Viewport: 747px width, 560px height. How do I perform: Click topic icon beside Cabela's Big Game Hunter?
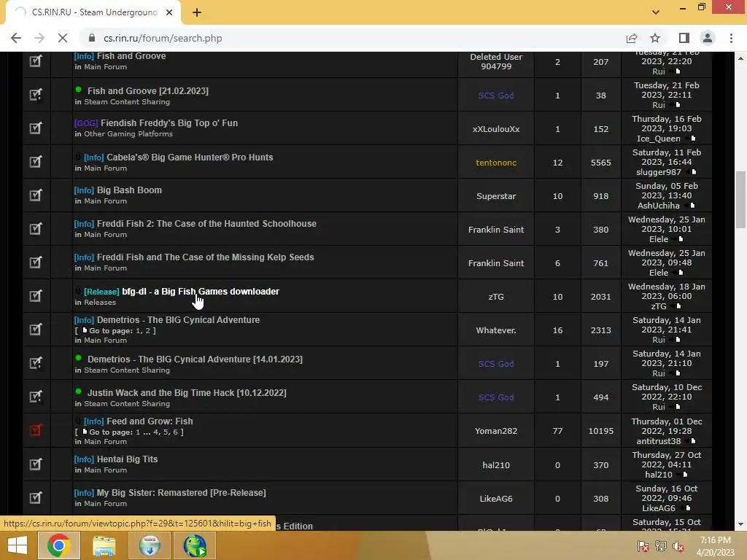click(x=36, y=161)
